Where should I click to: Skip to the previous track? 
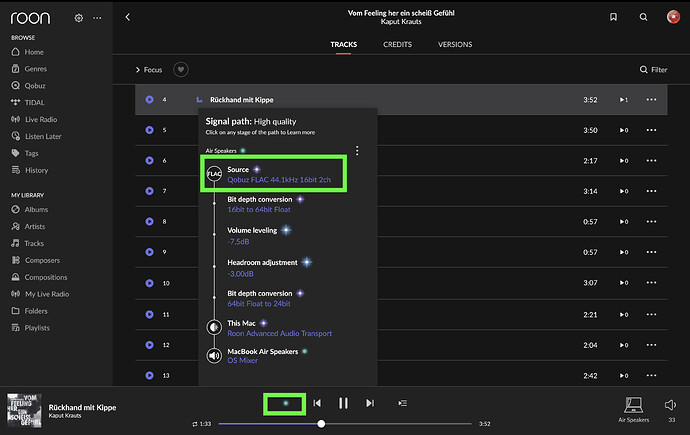[317, 403]
